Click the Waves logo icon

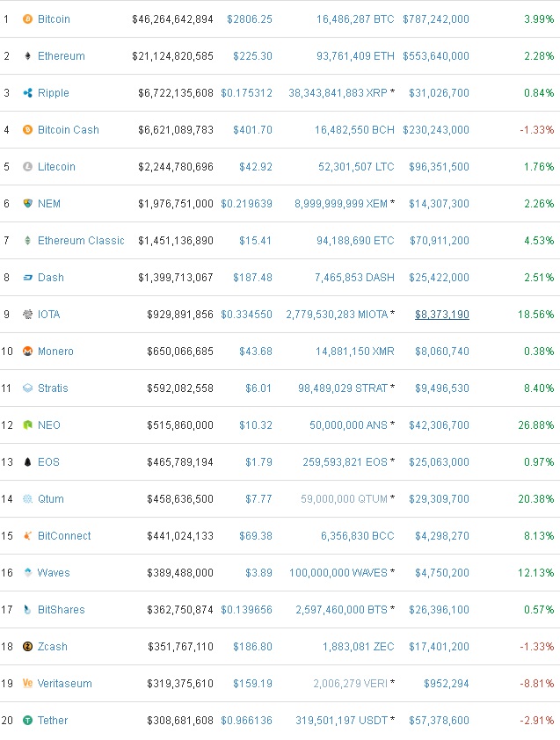point(27,572)
